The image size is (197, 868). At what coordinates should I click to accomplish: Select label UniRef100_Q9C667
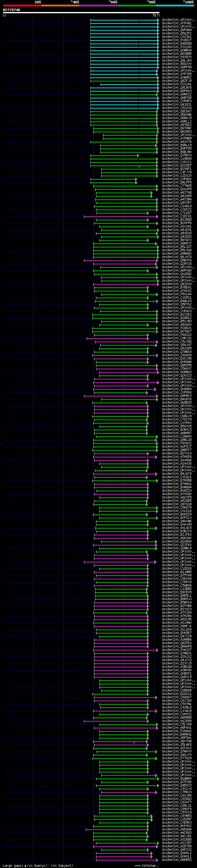(176, 111)
